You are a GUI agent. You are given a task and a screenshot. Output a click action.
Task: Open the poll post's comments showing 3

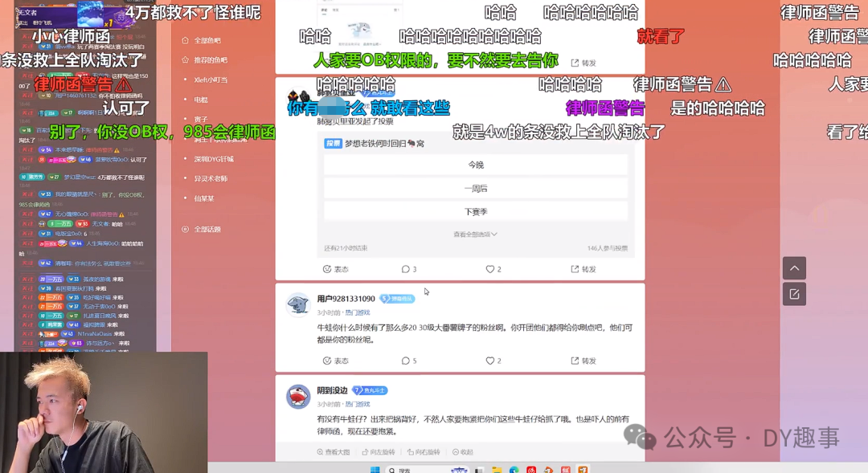[x=409, y=269]
